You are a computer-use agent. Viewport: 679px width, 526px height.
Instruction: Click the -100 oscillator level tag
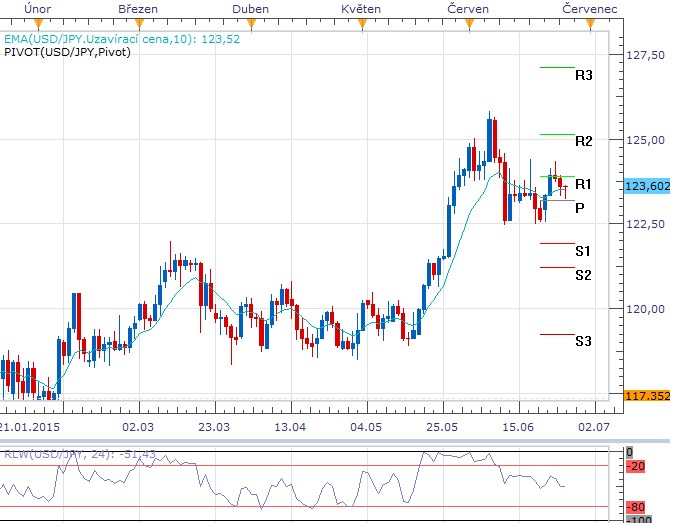(639, 520)
